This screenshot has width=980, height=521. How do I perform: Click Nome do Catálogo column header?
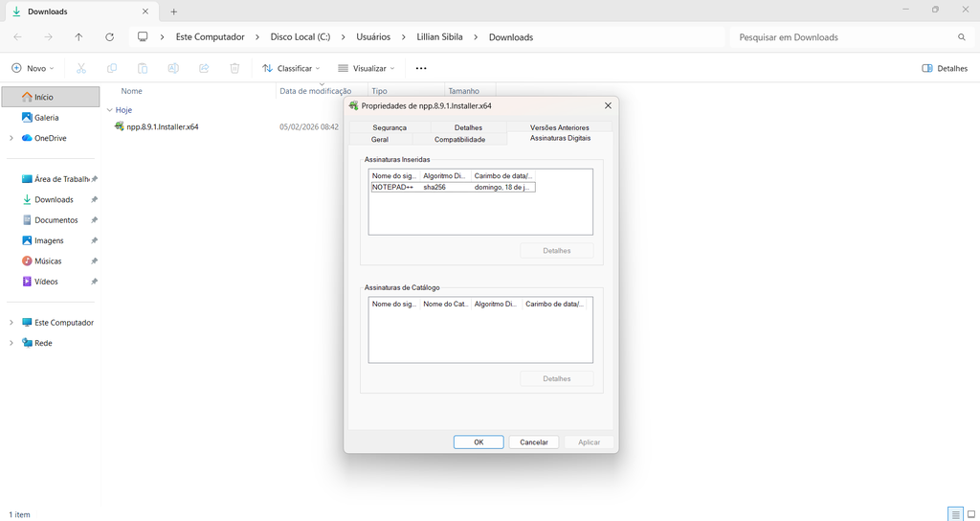[x=446, y=304]
